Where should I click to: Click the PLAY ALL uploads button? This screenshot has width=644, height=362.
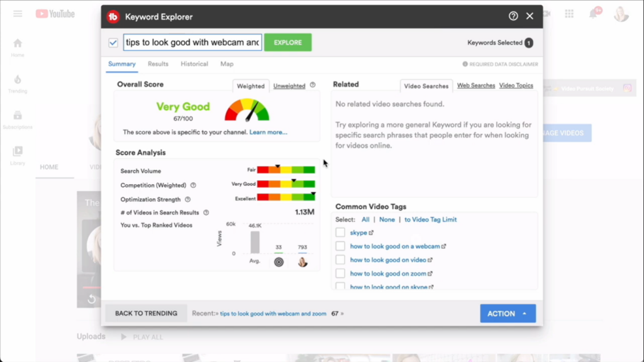[142, 337]
